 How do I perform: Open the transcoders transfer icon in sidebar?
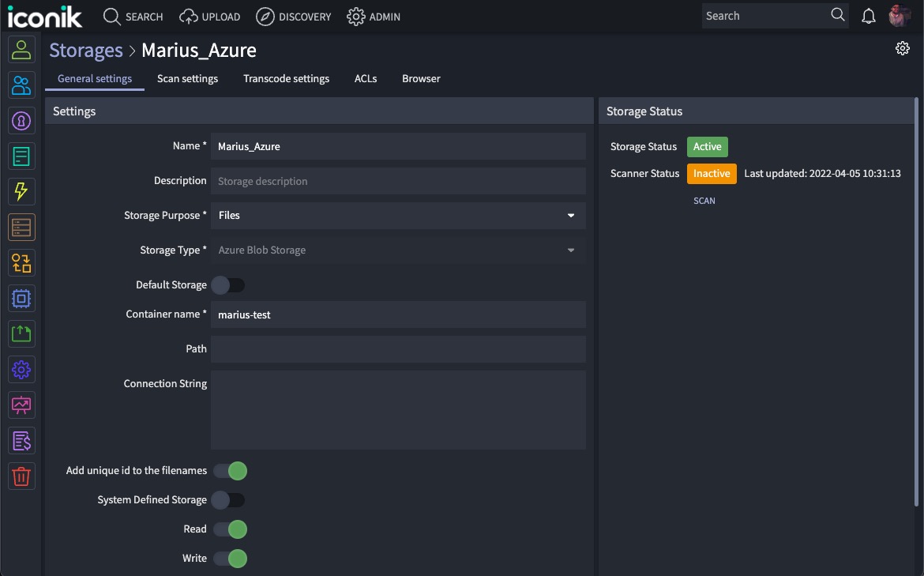(21, 262)
